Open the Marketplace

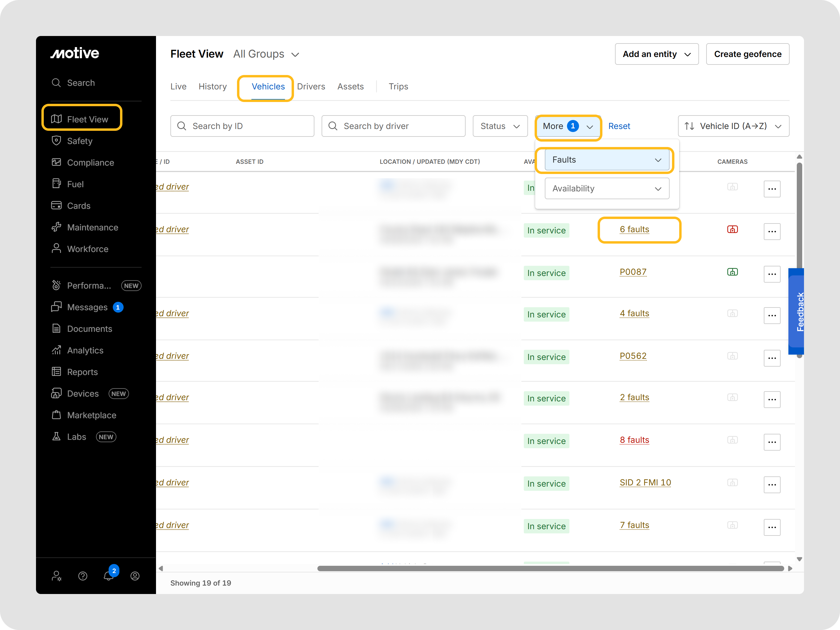84,415
